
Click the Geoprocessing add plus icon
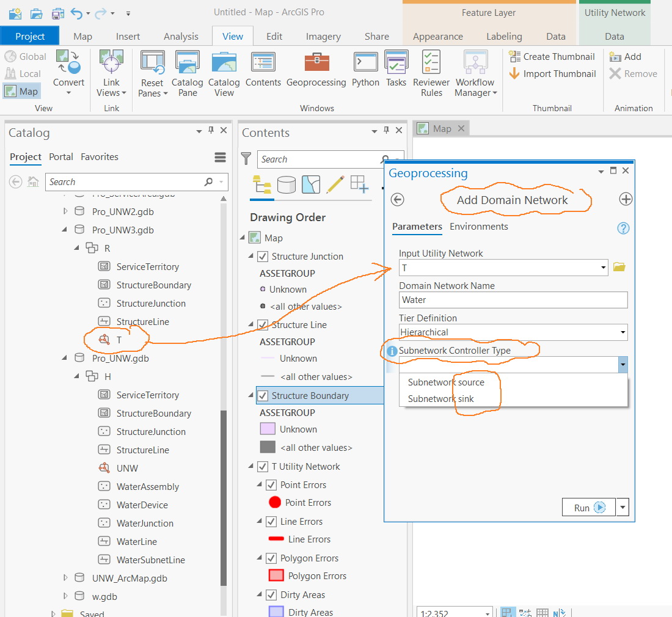[x=626, y=199]
